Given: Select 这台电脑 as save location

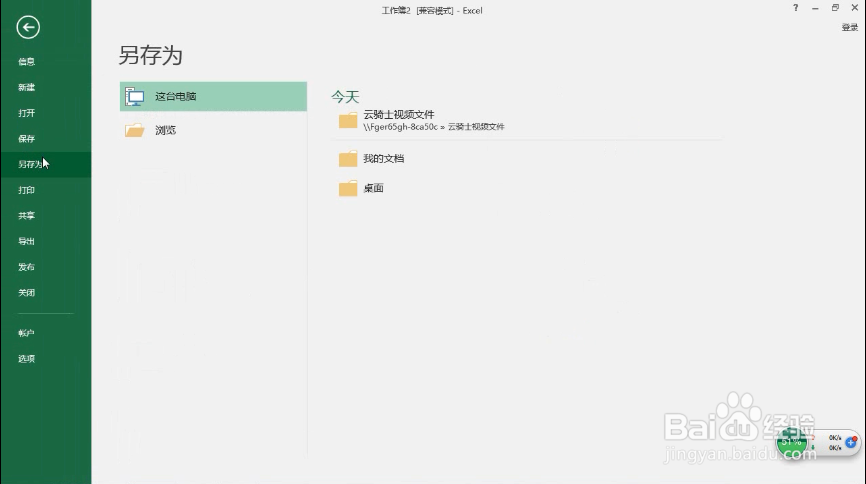Looking at the screenshot, I should (213, 96).
